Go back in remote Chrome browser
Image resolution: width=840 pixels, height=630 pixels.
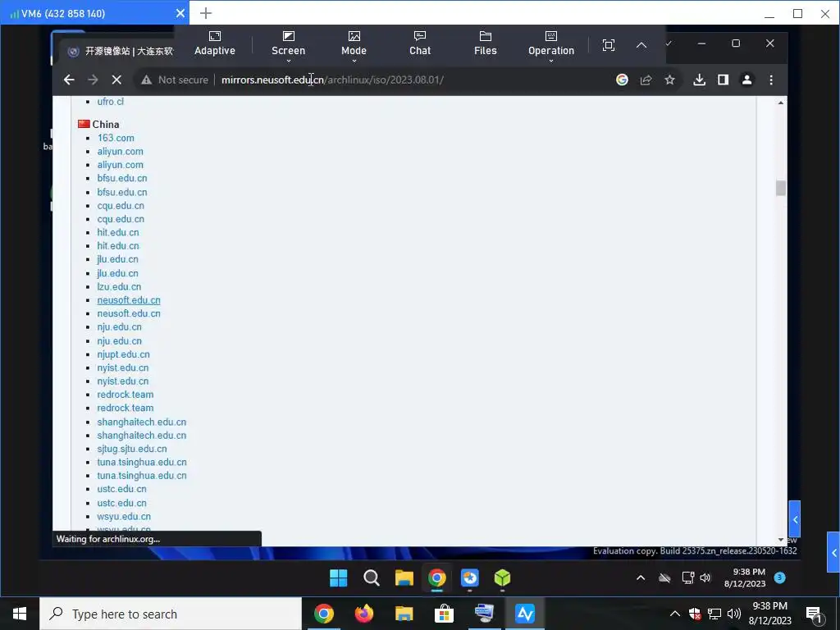pos(69,80)
